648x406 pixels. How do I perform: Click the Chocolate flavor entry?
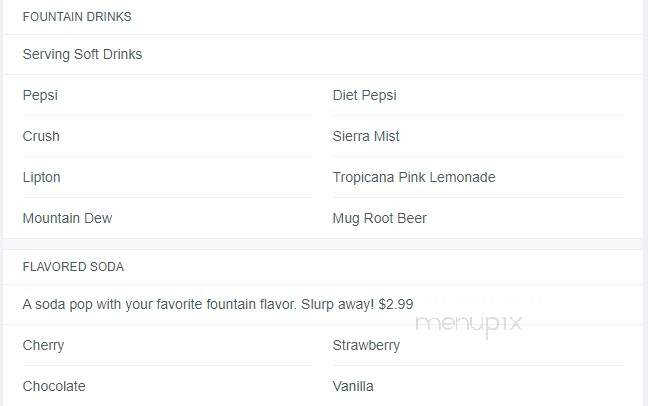(54, 386)
